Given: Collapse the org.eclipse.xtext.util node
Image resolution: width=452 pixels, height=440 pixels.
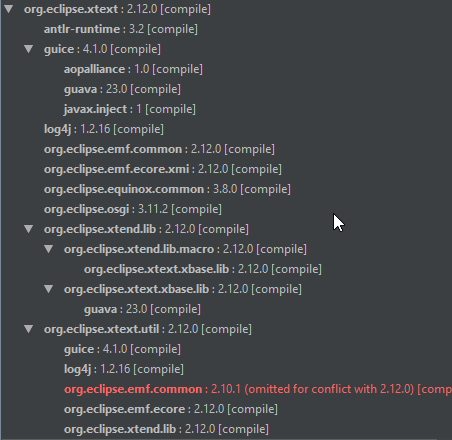Looking at the screenshot, I should click(29, 329).
